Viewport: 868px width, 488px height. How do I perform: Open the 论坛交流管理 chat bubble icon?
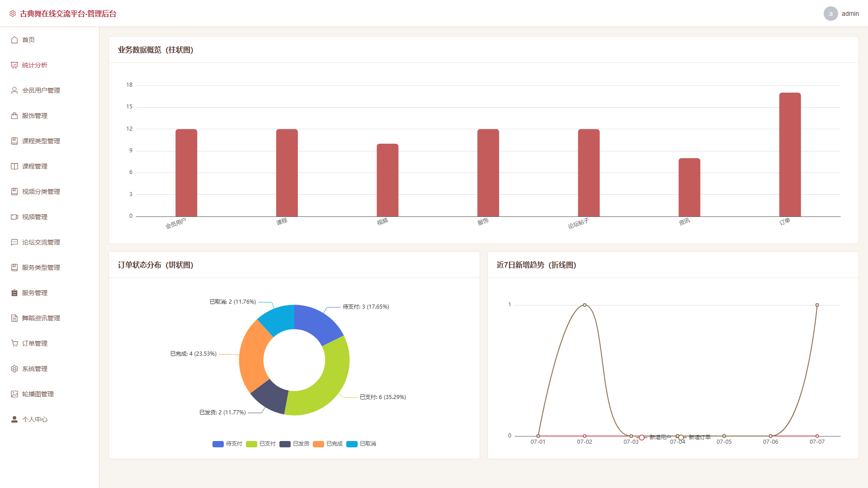[14, 242]
